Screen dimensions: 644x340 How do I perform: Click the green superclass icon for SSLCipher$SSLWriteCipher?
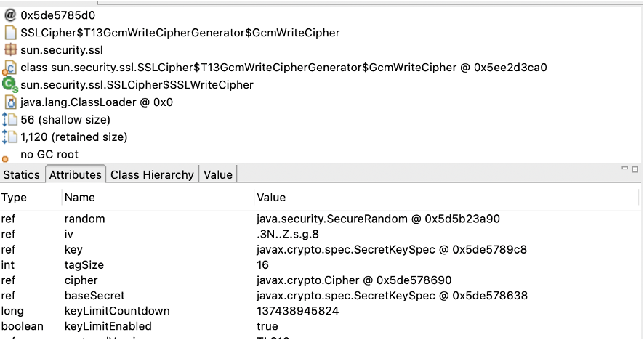pos(9,85)
